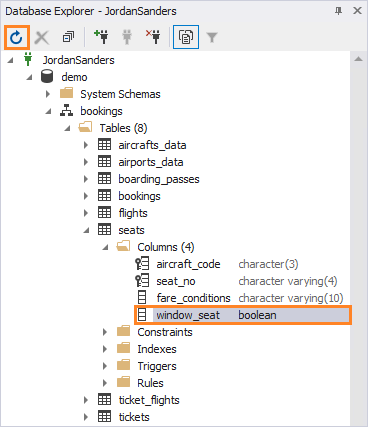Click the 'character varying(10)' data type text

[x=291, y=298]
